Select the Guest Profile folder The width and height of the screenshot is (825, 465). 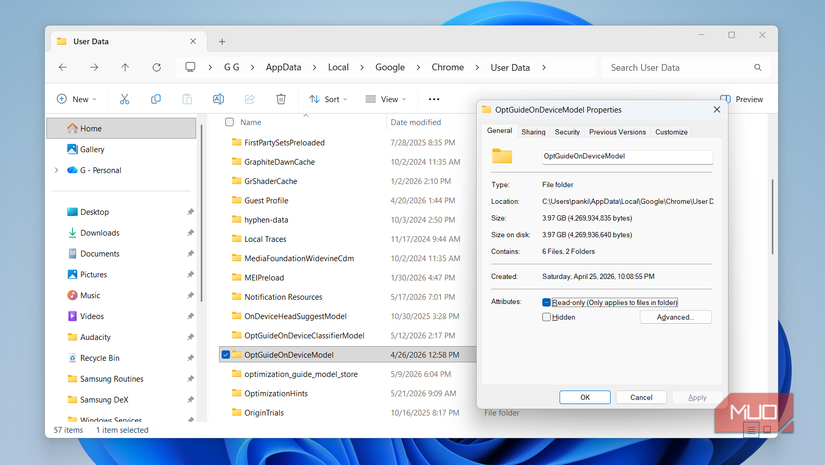(x=266, y=200)
